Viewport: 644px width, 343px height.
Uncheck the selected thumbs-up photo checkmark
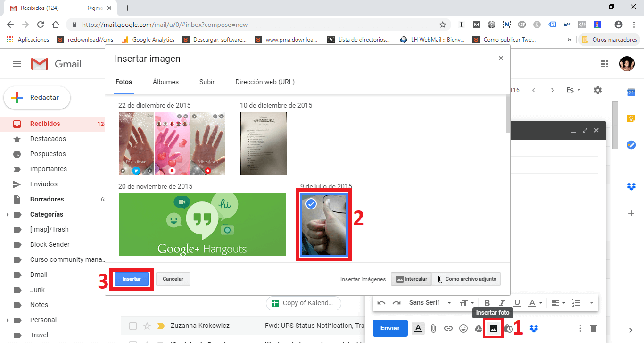coord(311,204)
